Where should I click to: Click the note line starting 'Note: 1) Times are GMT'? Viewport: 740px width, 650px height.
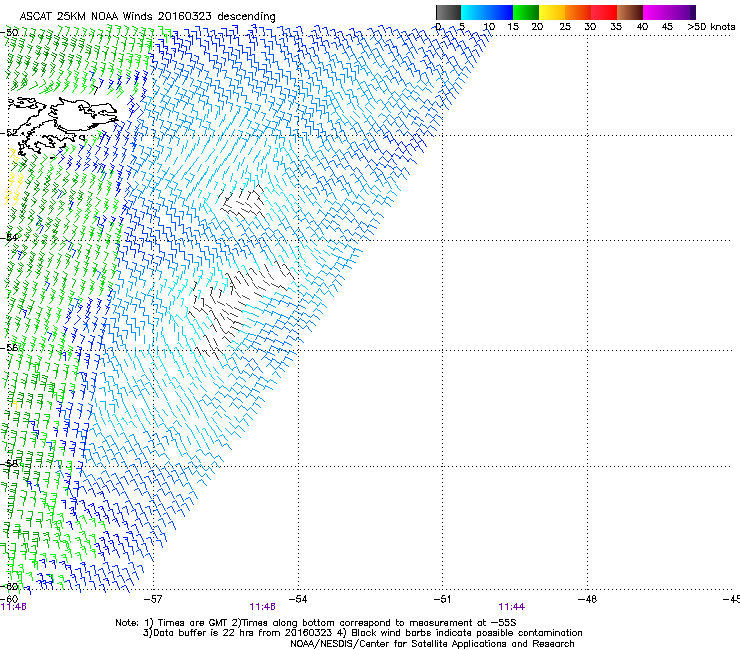pyautogui.click(x=316, y=623)
